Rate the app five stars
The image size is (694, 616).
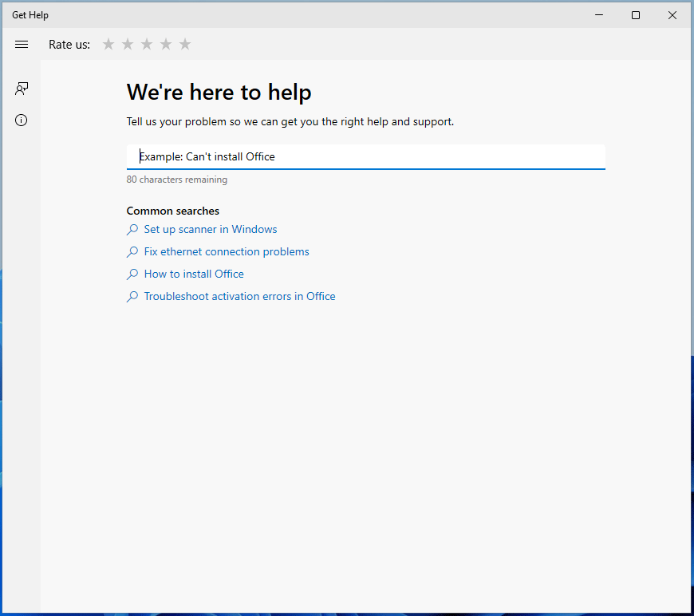coord(185,44)
